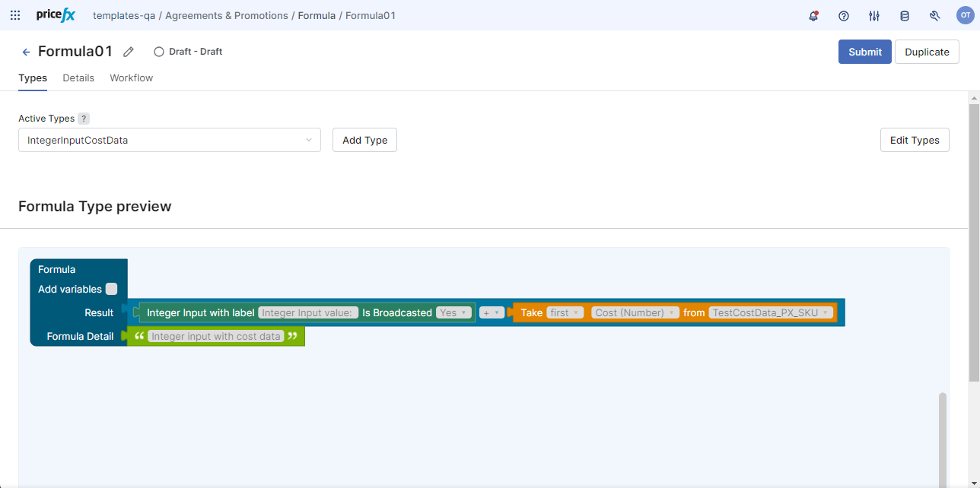Switch to the Details tab
This screenshot has height=488, width=980.
pos(78,78)
